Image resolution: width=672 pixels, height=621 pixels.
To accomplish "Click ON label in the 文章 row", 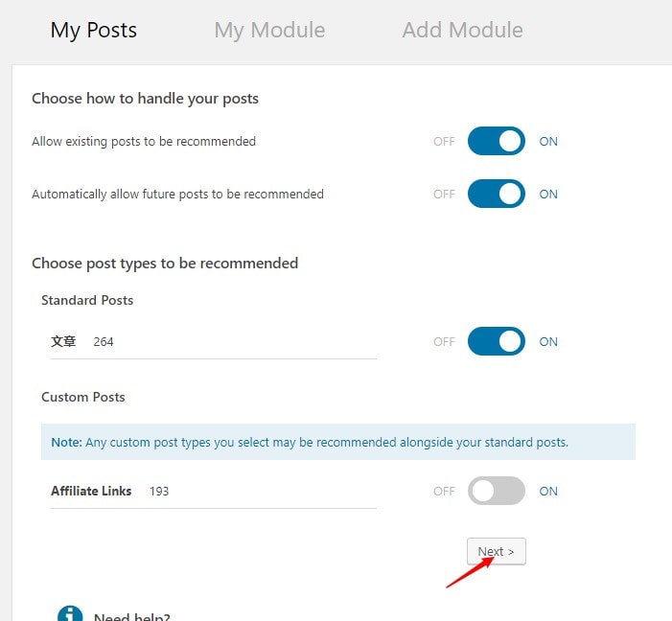I will tap(548, 342).
